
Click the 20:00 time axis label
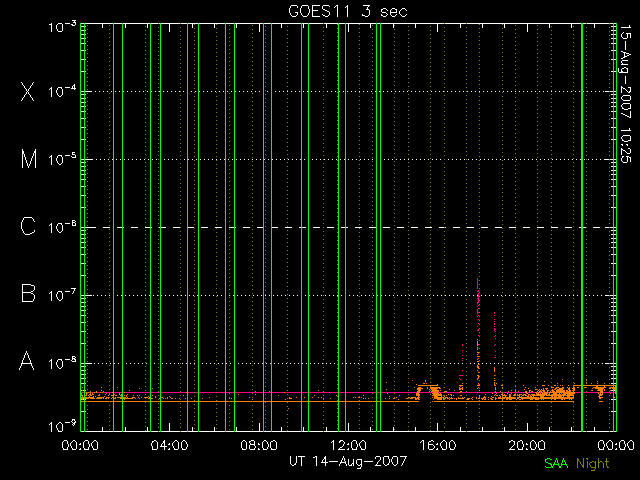(527, 445)
